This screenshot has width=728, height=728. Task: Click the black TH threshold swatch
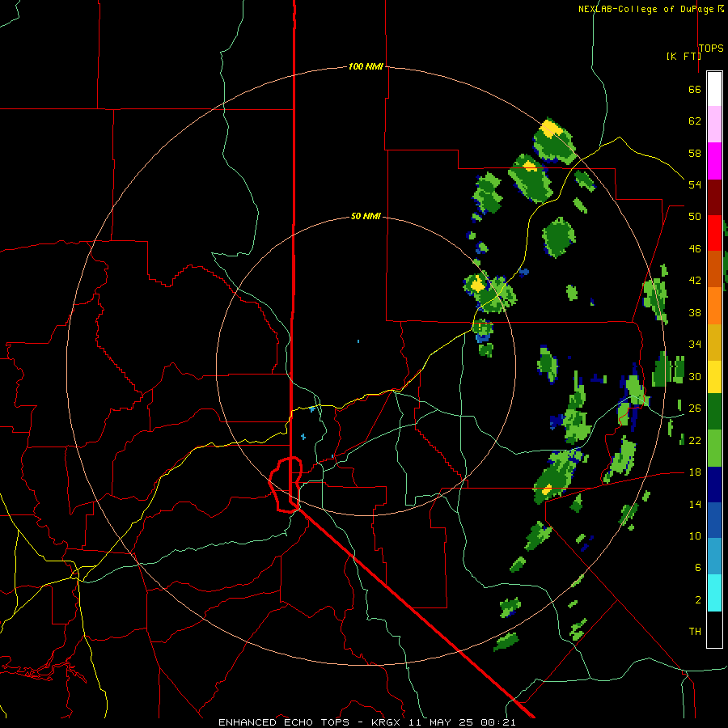pos(714,629)
